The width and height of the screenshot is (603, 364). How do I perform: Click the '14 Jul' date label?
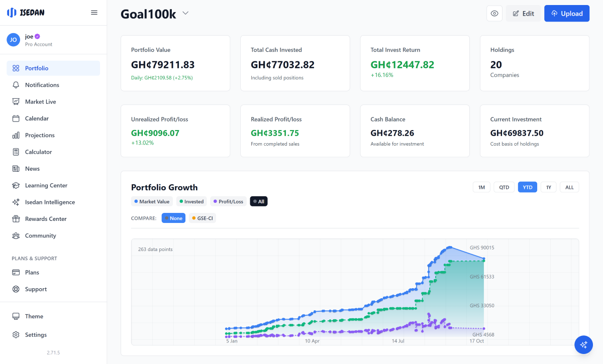point(398,341)
